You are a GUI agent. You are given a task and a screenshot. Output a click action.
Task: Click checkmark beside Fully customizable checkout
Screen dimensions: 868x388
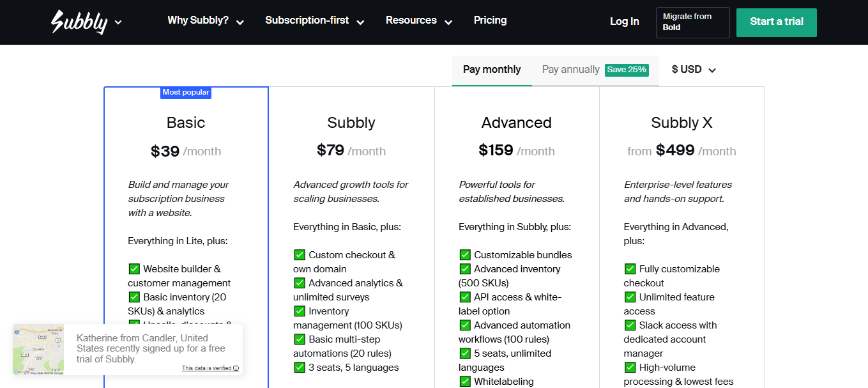pos(630,269)
